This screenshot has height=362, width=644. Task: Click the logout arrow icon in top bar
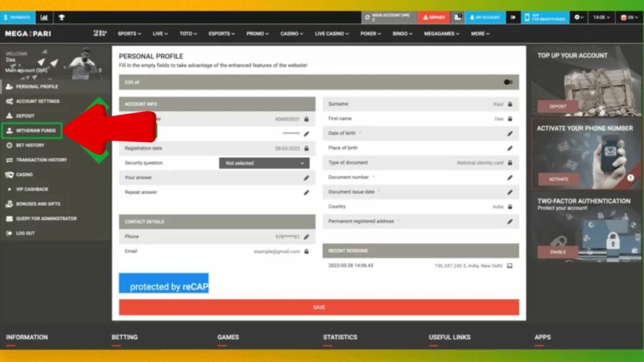(513, 17)
